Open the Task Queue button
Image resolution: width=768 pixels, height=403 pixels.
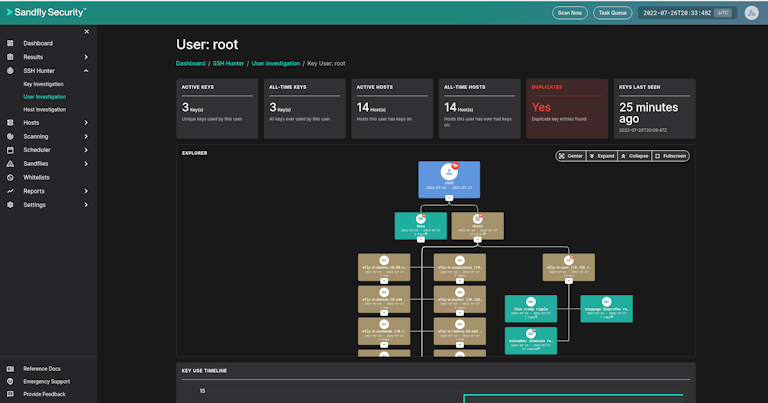point(612,13)
